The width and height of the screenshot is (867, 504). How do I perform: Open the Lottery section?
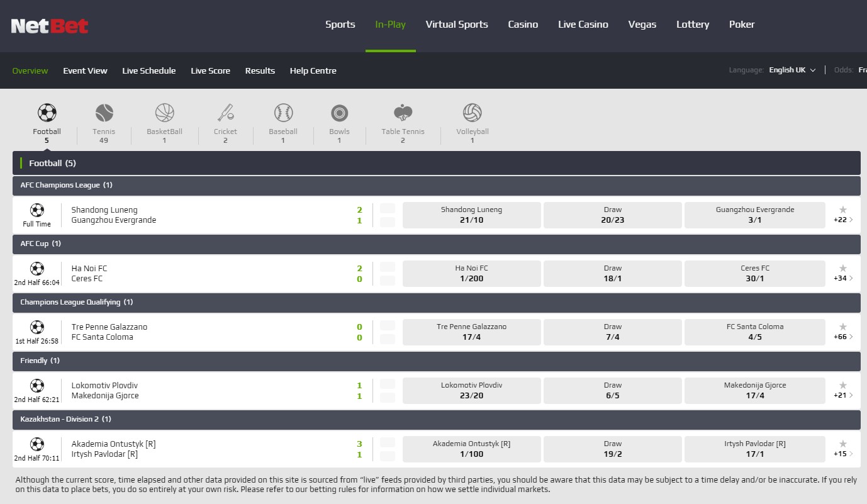[x=693, y=25]
